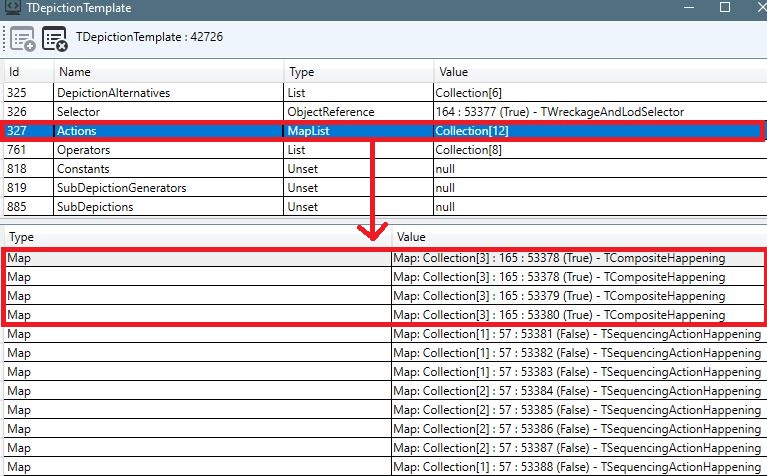Click Id cell 326
This screenshot has height=476, width=767.
point(28,112)
